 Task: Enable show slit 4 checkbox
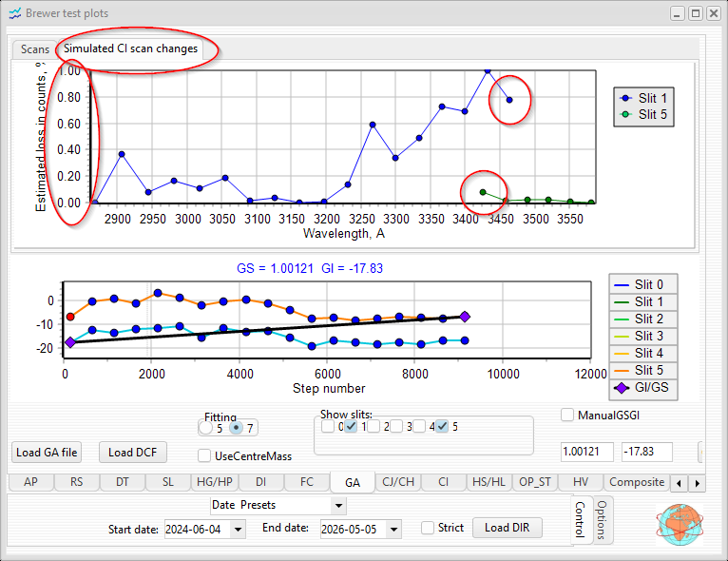click(x=419, y=426)
